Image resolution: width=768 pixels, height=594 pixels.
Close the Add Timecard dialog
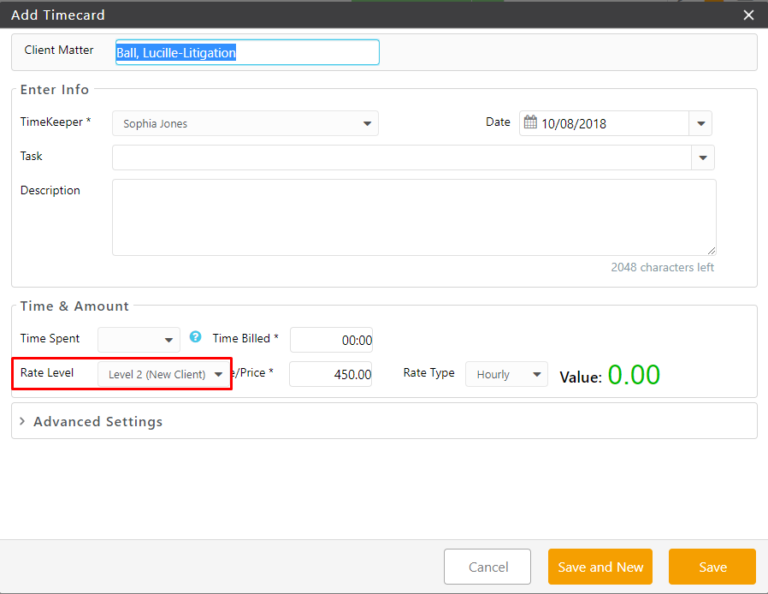(x=749, y=15)
